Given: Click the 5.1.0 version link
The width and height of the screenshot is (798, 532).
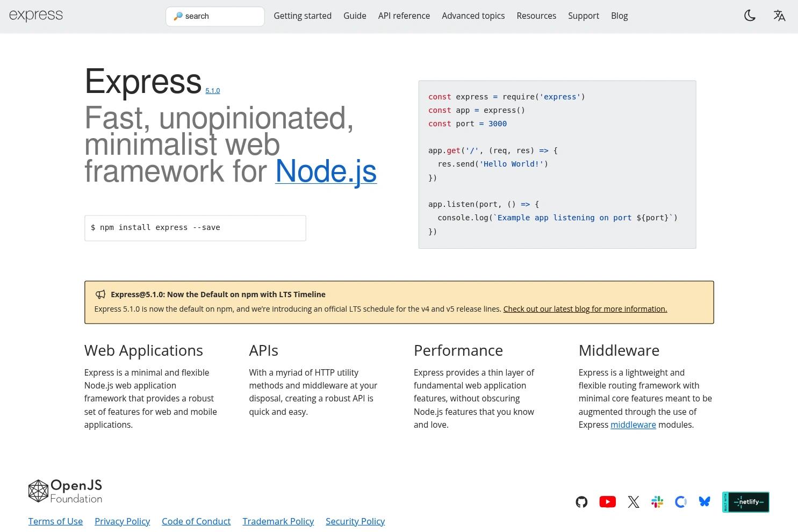Looking at the screenshot, I should [212, 90].
